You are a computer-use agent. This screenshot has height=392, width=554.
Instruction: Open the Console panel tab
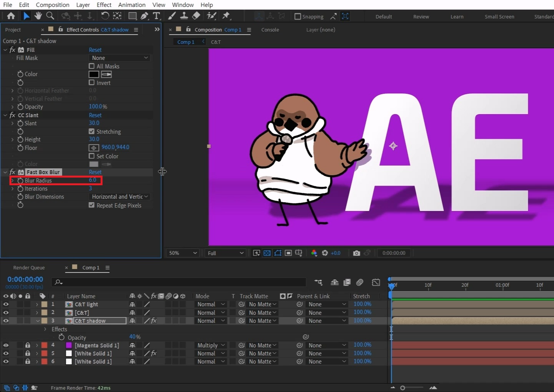270,30
